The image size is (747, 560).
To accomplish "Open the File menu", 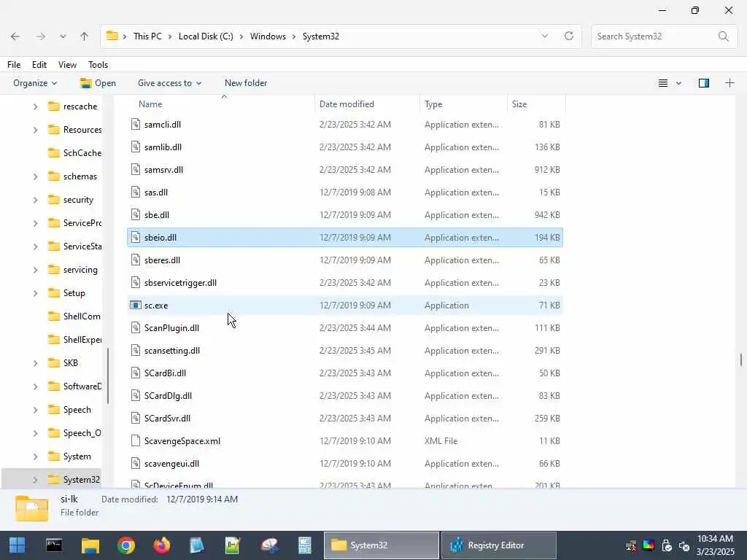I will click(x=14, y=65).
